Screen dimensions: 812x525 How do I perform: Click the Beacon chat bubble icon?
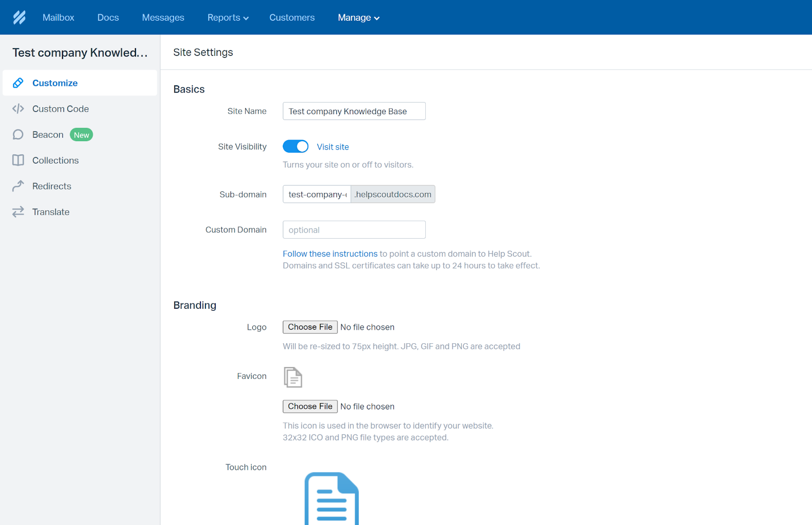(x=18, y=135)
